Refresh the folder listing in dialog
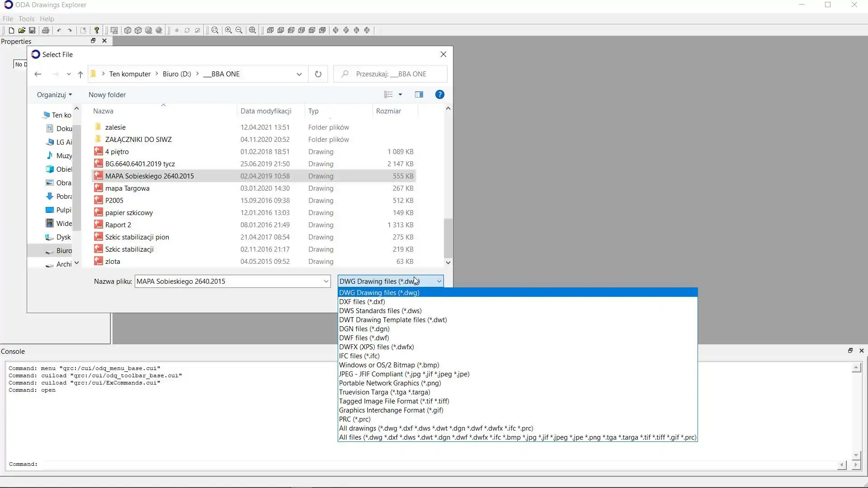 pos(318,74)
